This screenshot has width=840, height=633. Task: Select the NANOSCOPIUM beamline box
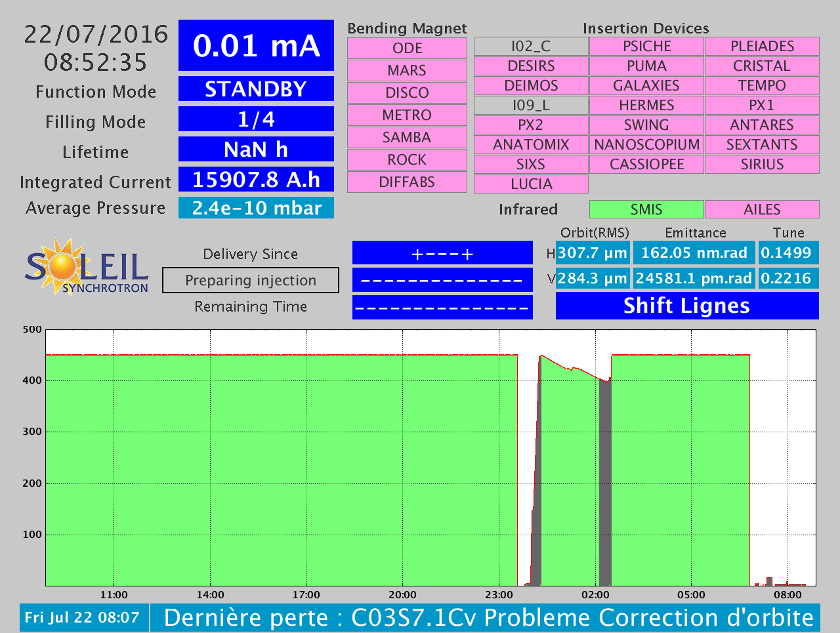tap(646, 145)
